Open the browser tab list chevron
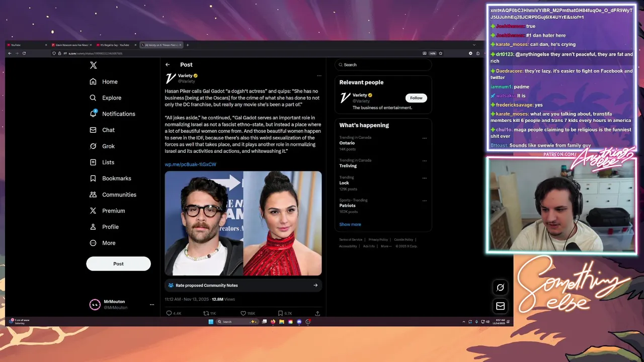 click(x=474, y=45)
